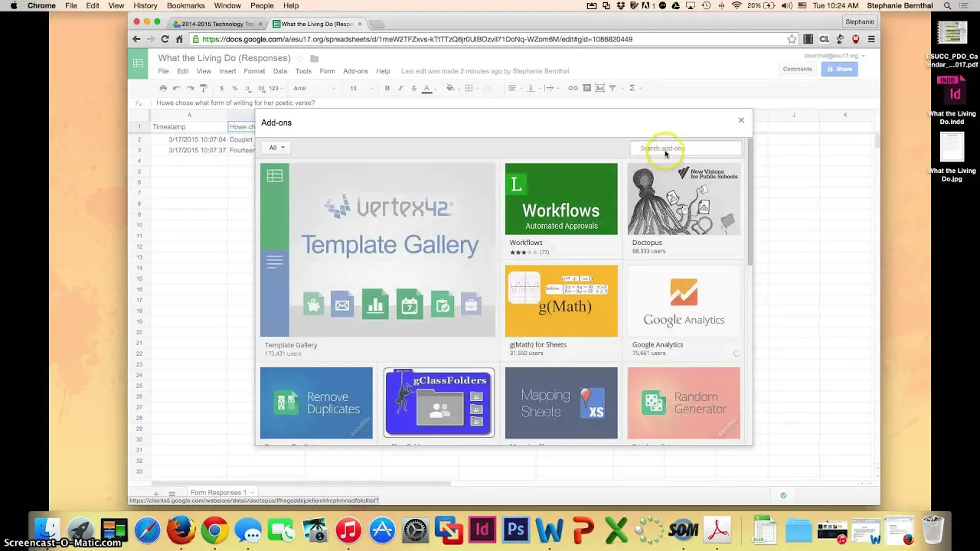Image resolution: width=980 pixels, height=551 pixels.
Task: Open the Format menu in Sheets
Action: click(x=254, y=71)
